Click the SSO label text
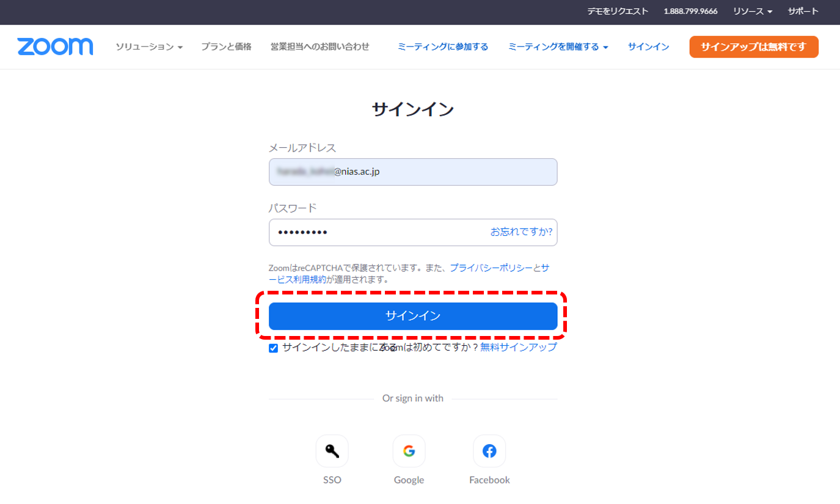The width and height of the screenshot is (840, 504). (x=332, y=480)
